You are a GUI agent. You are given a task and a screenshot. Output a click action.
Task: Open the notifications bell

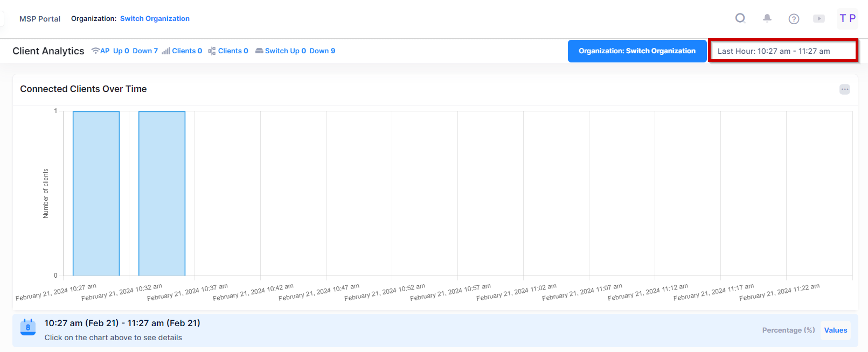767,18
